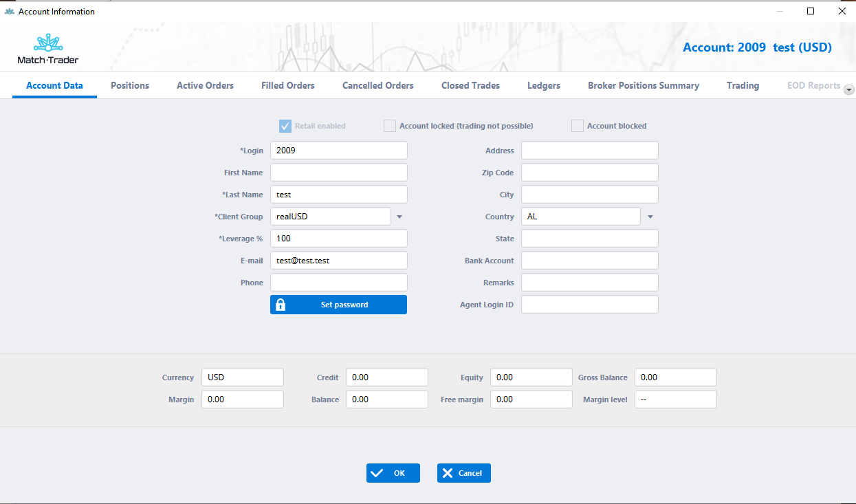Expand the Country selection dropdown
The image size is (856, 504).
pyautogui.click(x=649, y=216)
